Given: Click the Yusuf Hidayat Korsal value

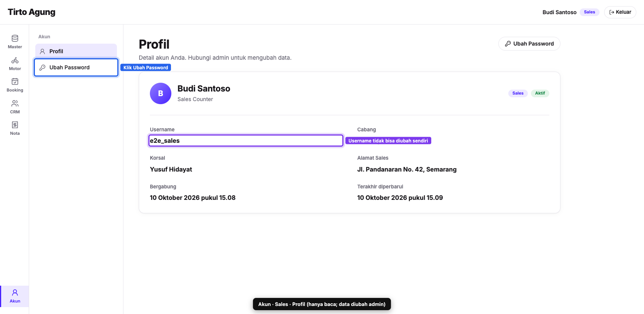Looking at the screenshot, I should (171, 169).
